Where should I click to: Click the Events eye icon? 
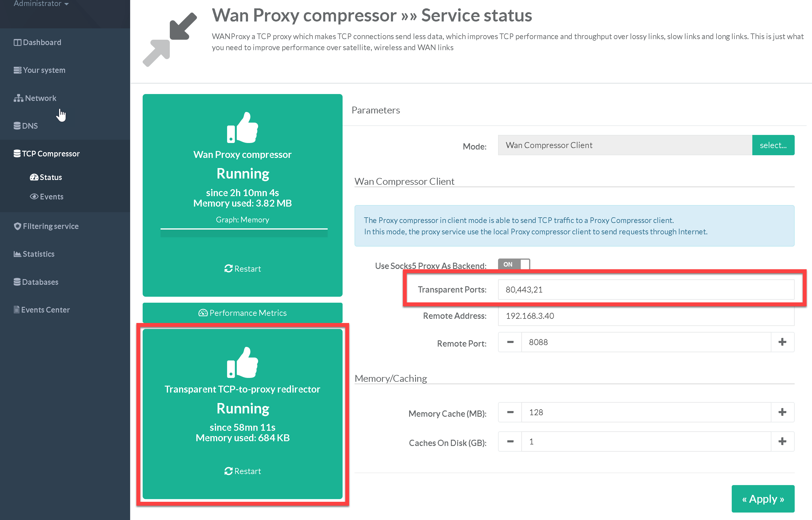34,196
